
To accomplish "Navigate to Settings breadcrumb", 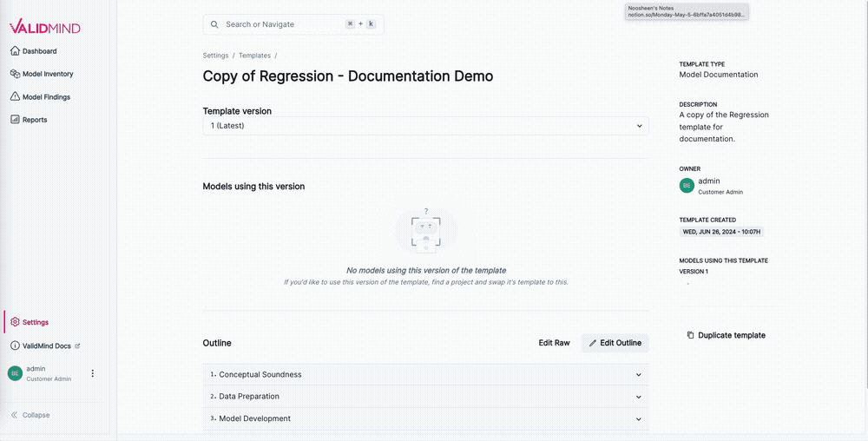I will click(x=215, y=56).
